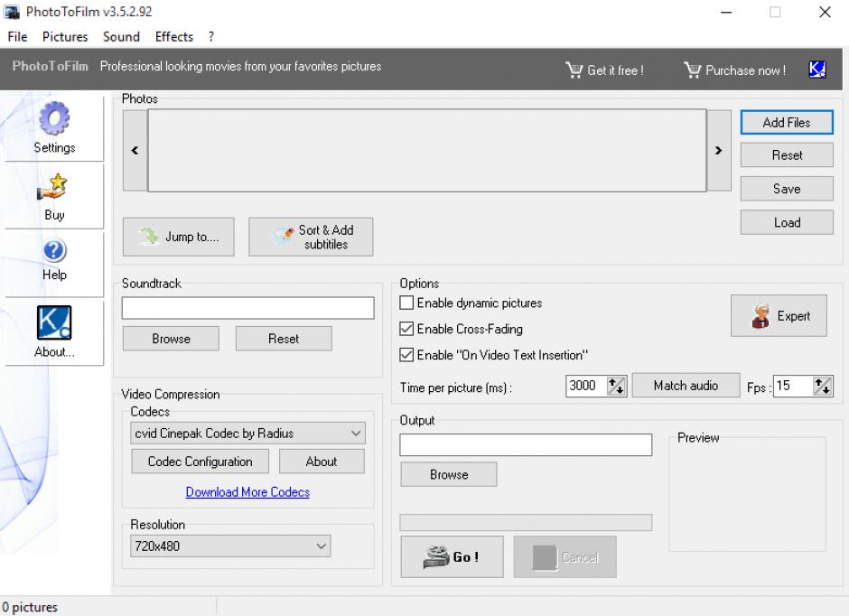Image resolution: width=849 pixels, height=616 pixels.
Task: Focus the Soundtrack path field
Action: [248, 308]
